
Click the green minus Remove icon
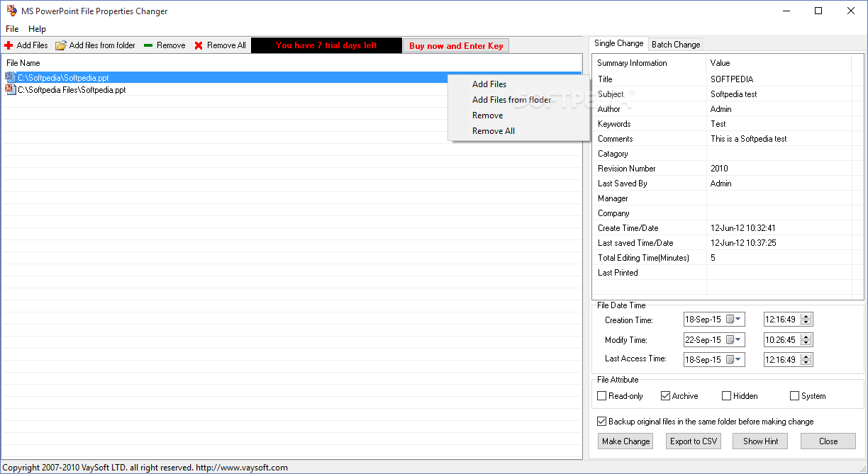pyautogui.click(x=148, y=45)
